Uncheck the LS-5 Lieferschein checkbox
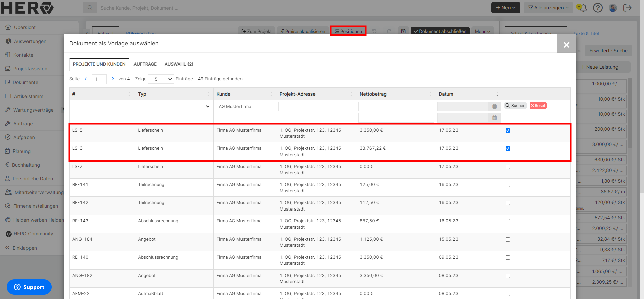Screen dimensions: 644x299 [508, 130]
